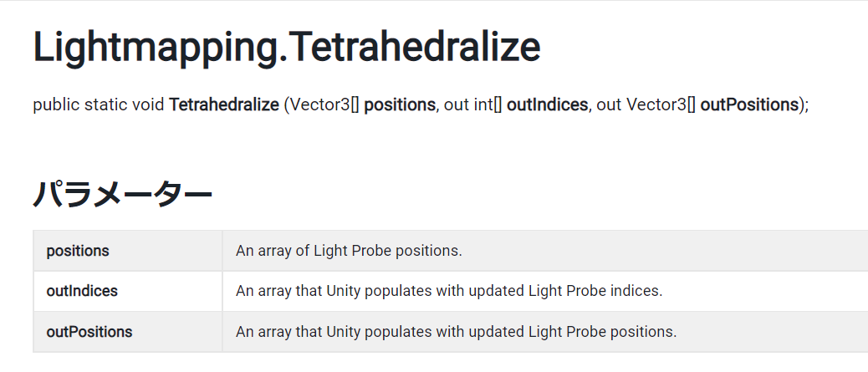This screenshot has width=868, height=372.
Task: Select the outPositions parameter name cell
Action: pyautogui.click(x=128, y=332)
